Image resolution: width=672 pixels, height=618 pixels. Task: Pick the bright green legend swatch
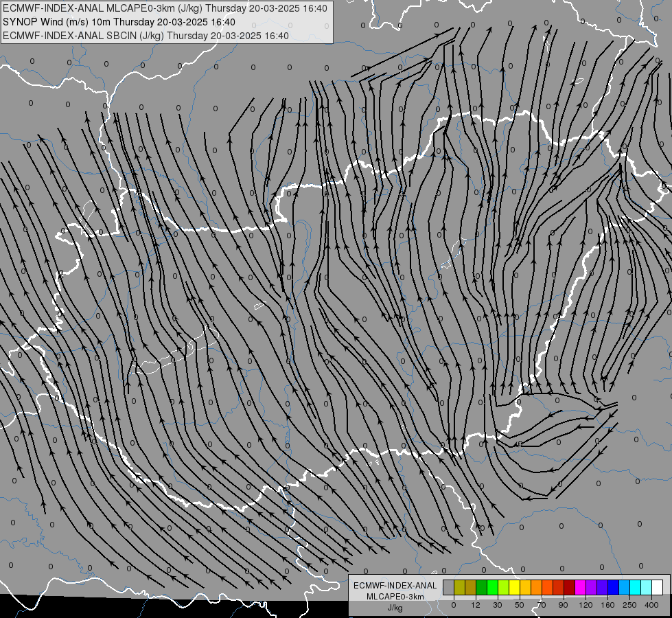492,587
